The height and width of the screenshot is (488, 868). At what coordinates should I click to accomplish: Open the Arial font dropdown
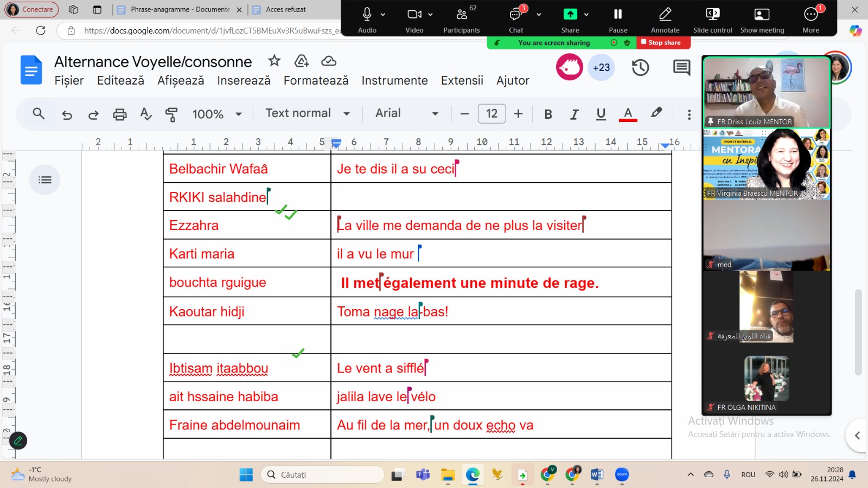pos(406,113)
